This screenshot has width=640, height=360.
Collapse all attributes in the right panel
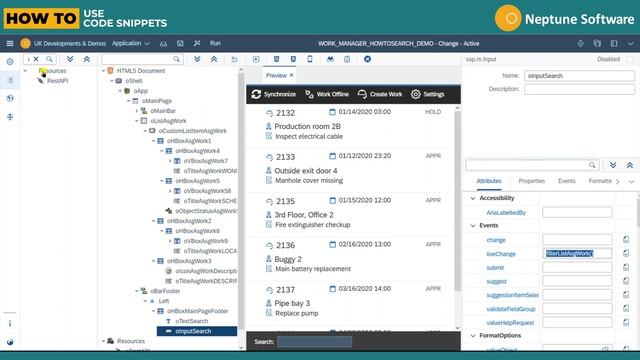point(629,165)
